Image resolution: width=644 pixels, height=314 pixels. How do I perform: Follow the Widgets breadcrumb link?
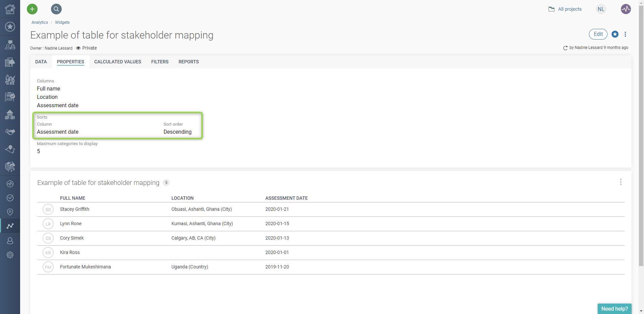pos(62,22)
